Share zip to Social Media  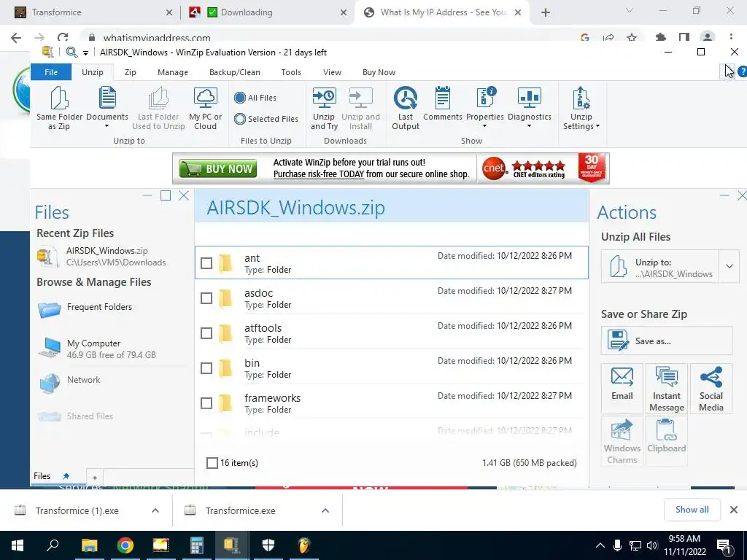pos(711,388)
